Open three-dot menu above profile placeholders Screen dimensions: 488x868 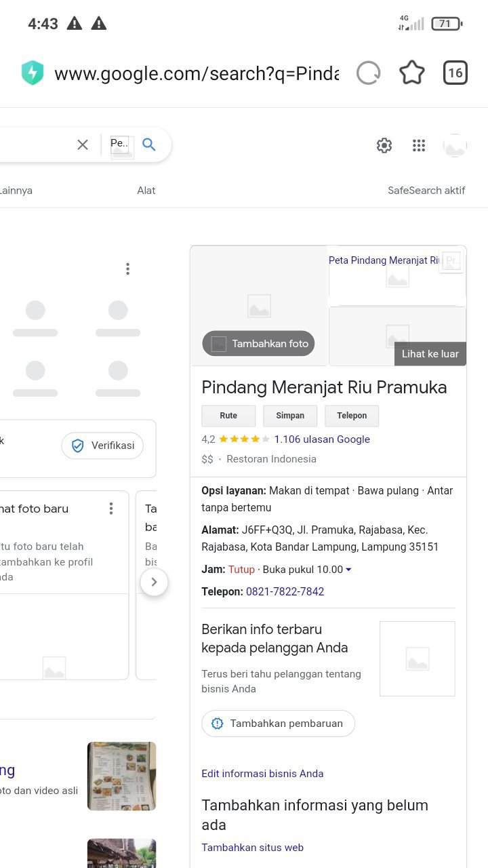[127, 269]
